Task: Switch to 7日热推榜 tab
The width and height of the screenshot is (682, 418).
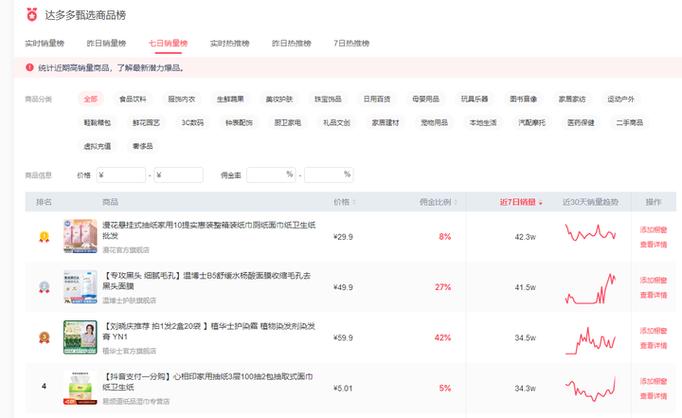Action: [x=351, y=43]
